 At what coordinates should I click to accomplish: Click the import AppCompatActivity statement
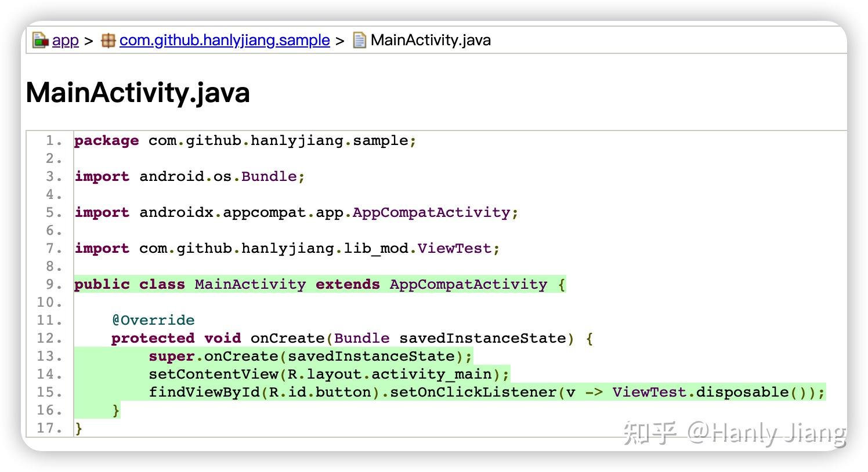[296, 212]
